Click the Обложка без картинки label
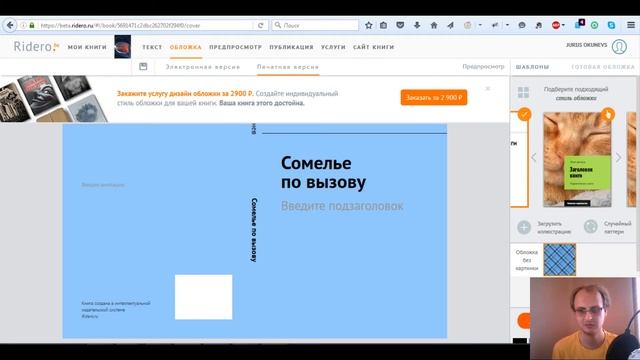The image size is (640, 360). [527, 260]
